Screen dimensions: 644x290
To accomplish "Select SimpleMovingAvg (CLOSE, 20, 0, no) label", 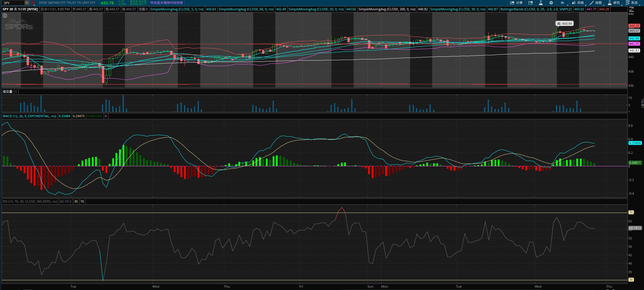I will [x=316, y=9].
